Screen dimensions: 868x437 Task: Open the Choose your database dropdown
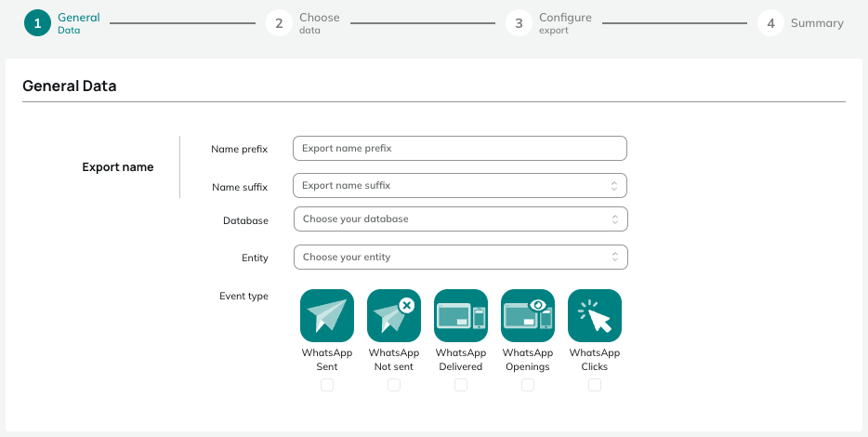click(461, 218)
